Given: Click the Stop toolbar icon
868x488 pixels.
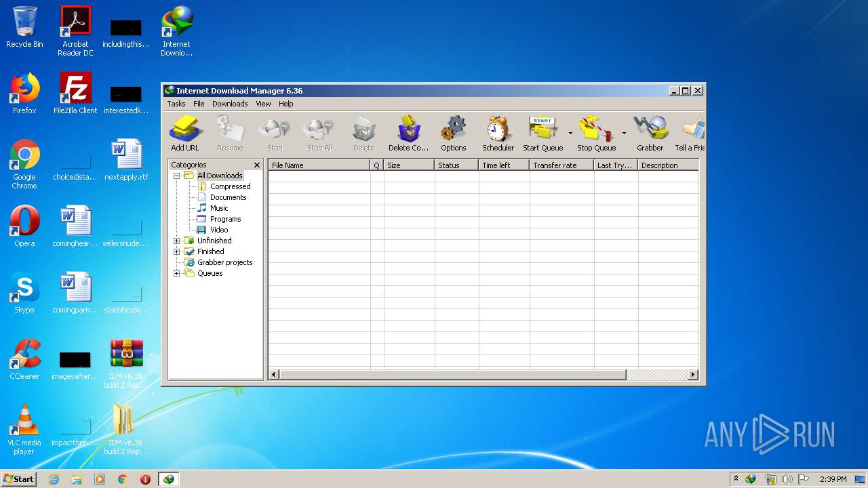Looking at the screenshot, I should click(275, 134).
